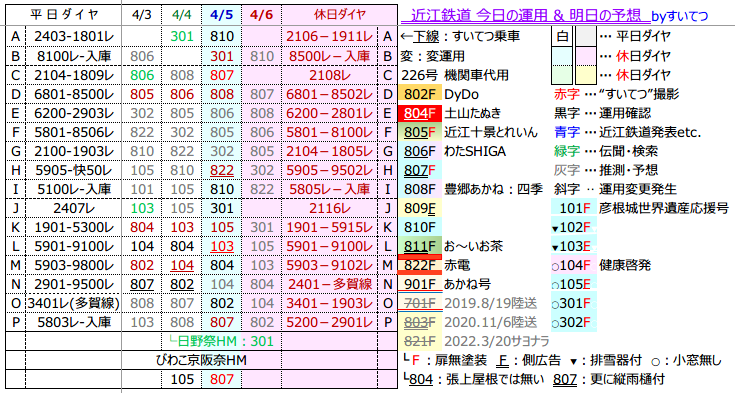Screen dimensions: 735x393
Task: Click the 805F 近江十景とれいん legend entry
Action: coord(469,133)
